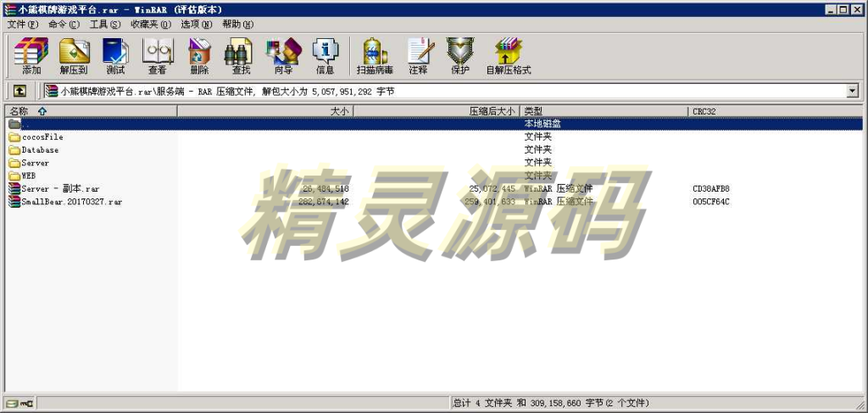Sort by CRC32 column header

[x=776, y=111]
